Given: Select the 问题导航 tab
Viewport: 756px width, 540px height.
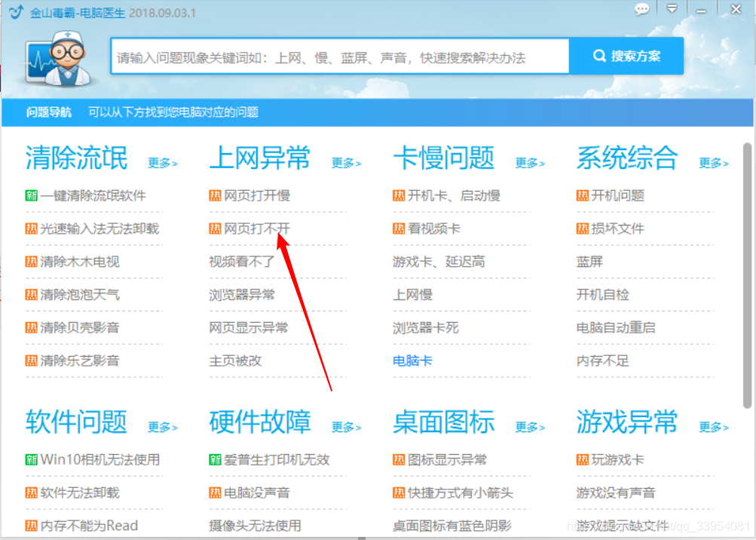Looking at the screenshot, I should point(49,112).
